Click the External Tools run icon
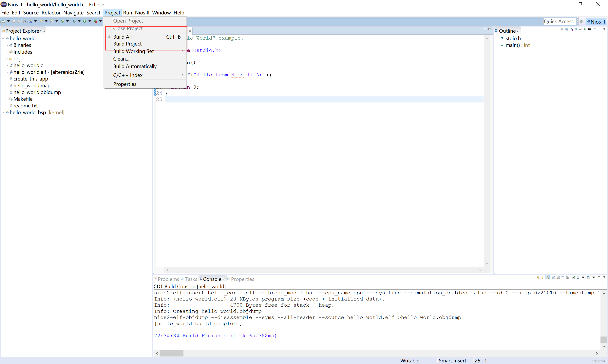608x364 pixels. coord(95,21)
